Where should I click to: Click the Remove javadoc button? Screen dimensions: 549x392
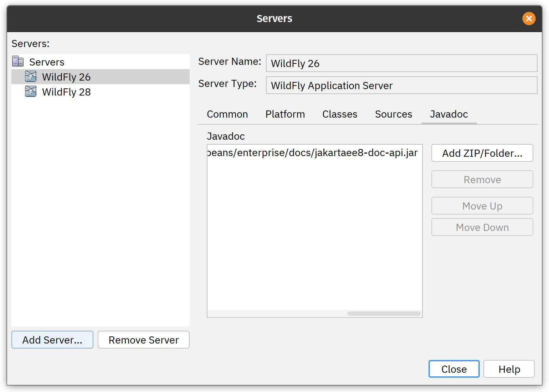tap(482, 179)
